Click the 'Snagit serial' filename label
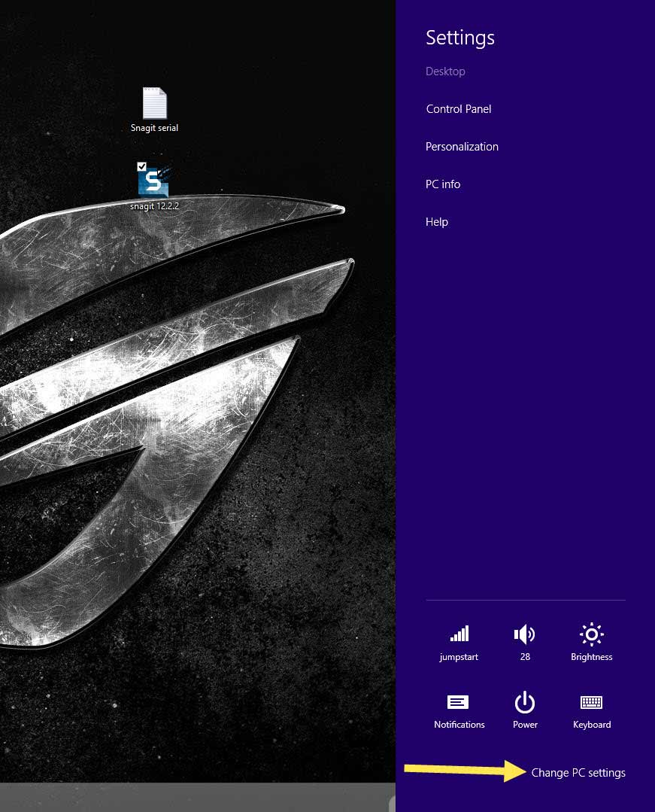Screen dimensions: 655x812 (x=154, y=128)
